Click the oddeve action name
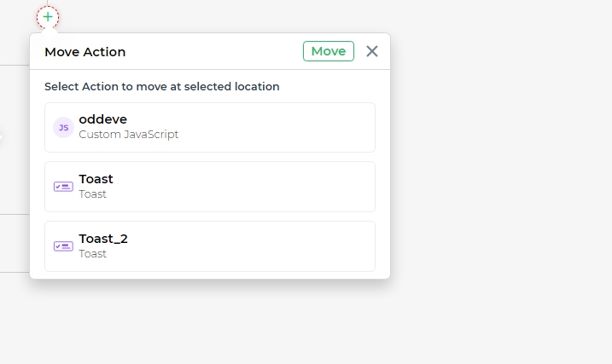 point(103,119)
